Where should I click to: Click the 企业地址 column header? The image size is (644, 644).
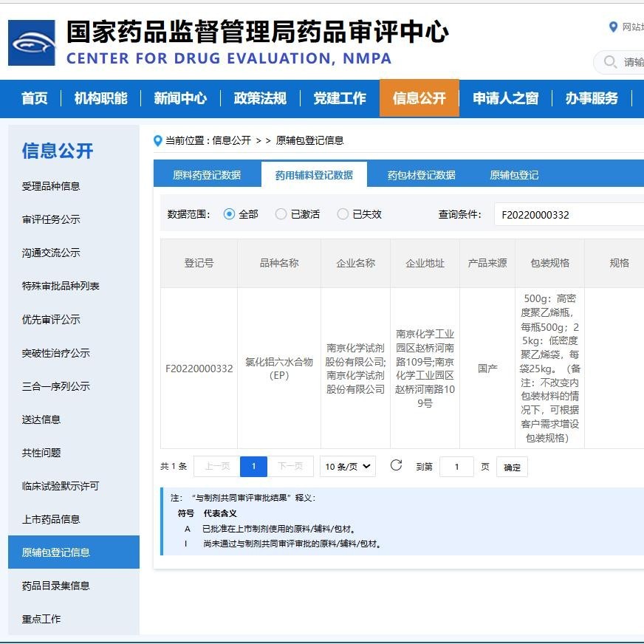[425, 263]
